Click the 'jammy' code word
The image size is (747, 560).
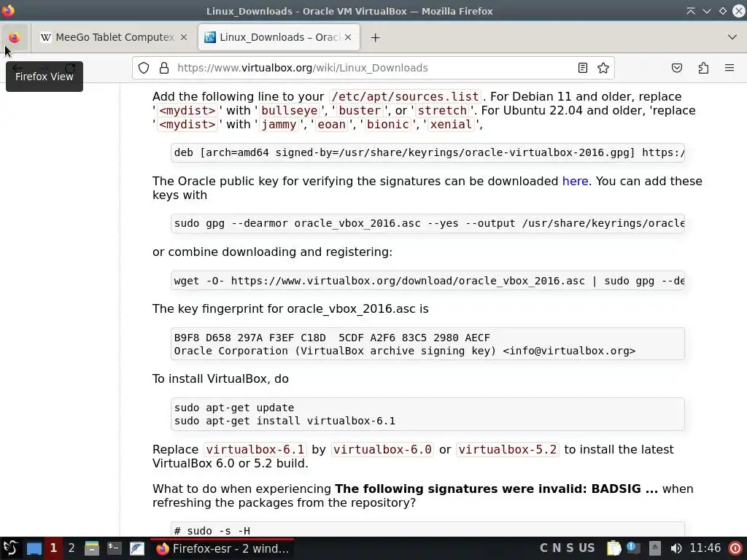click(x=279, y=124)
